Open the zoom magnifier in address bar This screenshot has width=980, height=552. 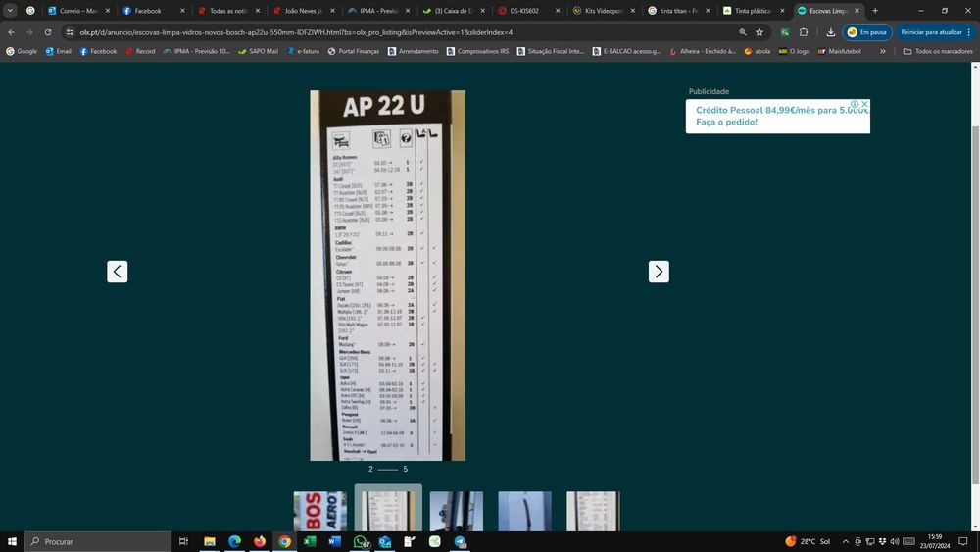coord(743,32)
